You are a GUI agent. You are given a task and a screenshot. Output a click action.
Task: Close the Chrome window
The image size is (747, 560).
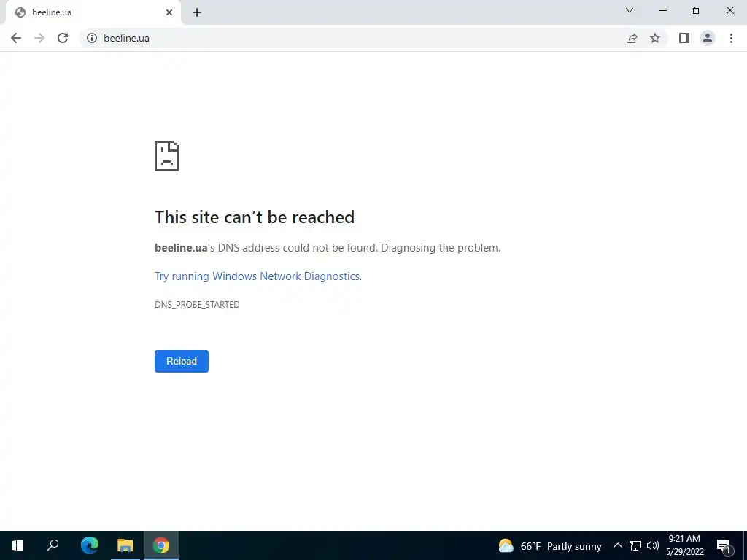(729, 10)
